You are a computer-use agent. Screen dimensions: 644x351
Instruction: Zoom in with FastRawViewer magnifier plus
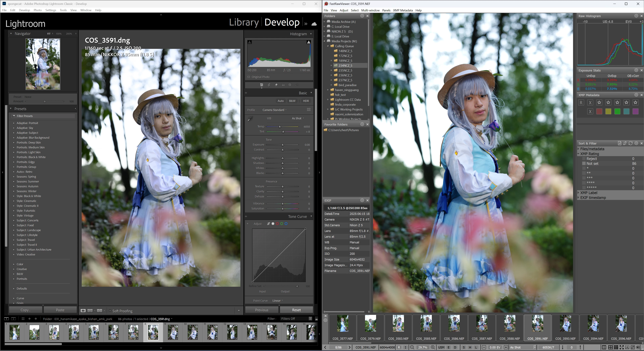tap(433, 347)
